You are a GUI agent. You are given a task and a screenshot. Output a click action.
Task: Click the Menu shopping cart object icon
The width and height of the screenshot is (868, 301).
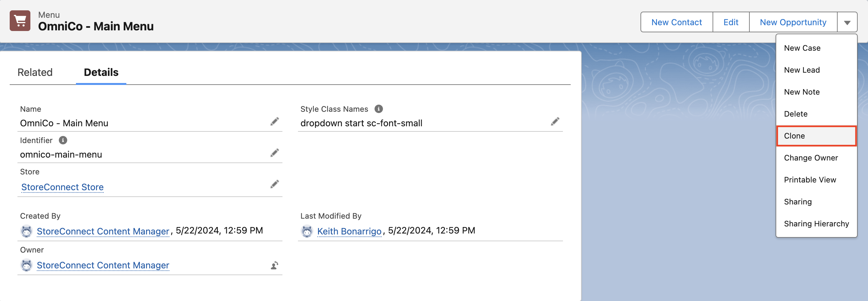coord(20,21)
